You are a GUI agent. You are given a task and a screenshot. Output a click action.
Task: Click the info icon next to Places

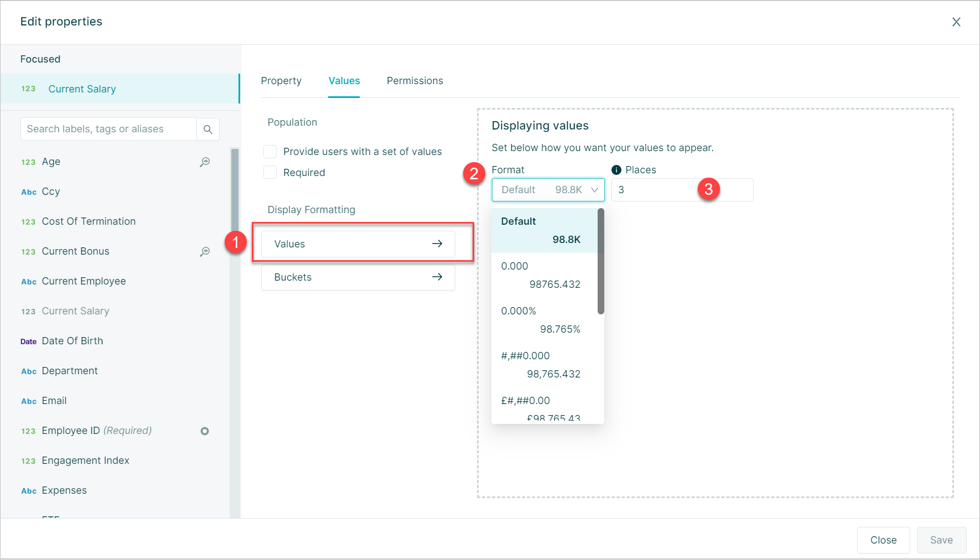tap(616, 170)
